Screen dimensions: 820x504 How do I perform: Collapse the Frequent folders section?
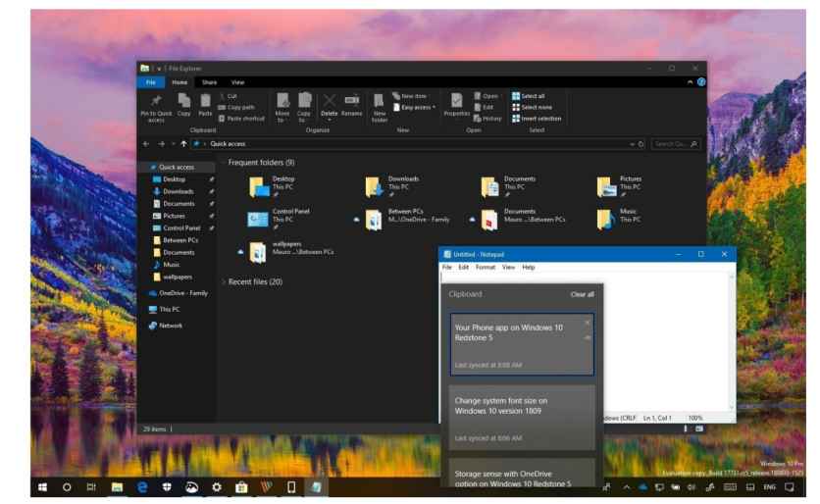pos(224,162)
